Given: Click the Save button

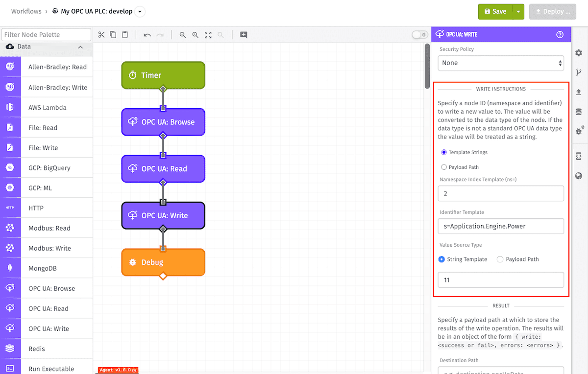Looking at the screenshot, I should point(495,11).
